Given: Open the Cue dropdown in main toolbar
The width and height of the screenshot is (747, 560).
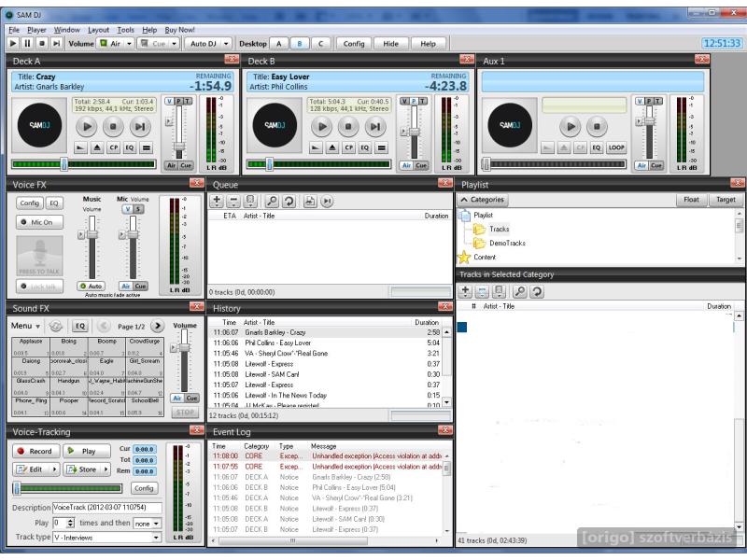Looking at the screenshot, I should (174, 43).
